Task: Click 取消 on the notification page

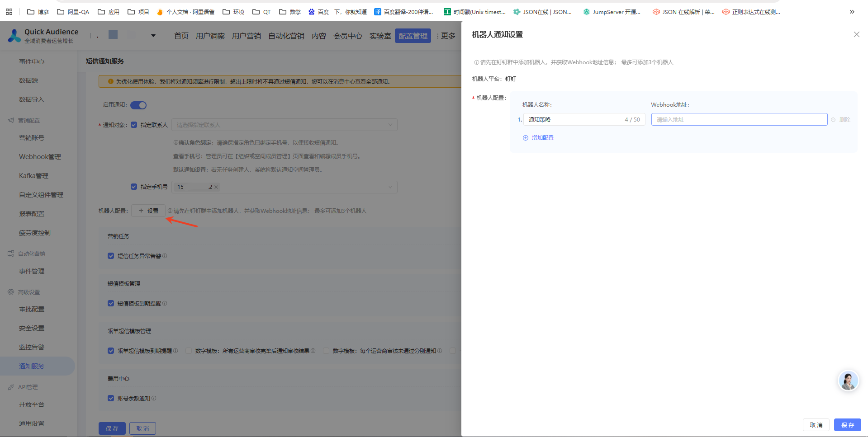Action: pyautogui.click(x=142, y=428)
